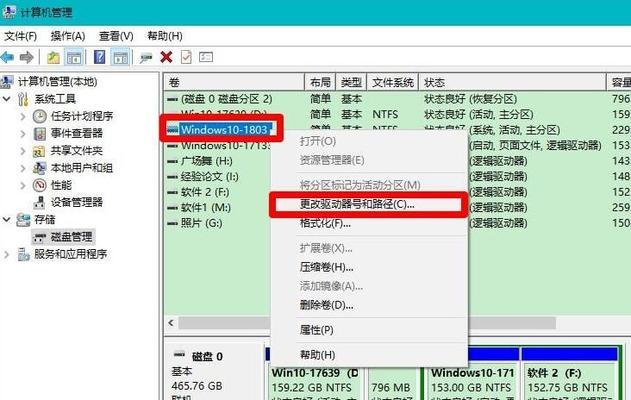This screenshot has height=400, width=631.
Task: Choose 属性(P) in the context menu
Action: pos(368,330)
